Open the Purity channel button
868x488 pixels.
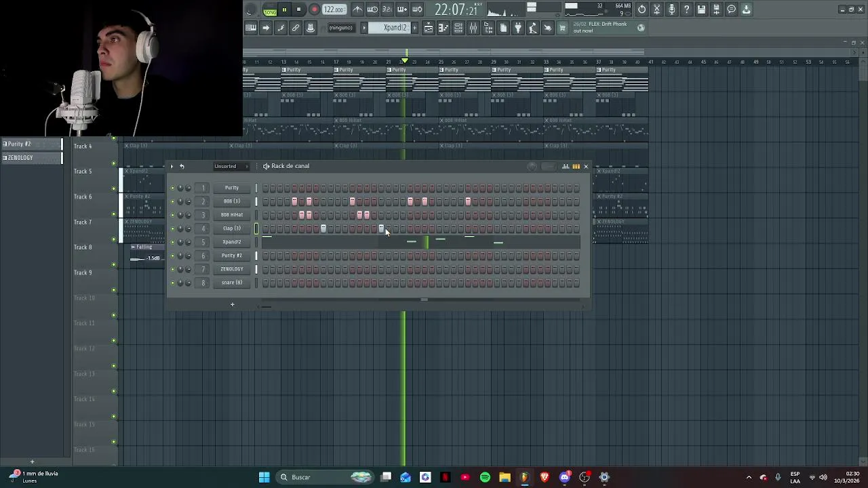(x=232, y=188)
